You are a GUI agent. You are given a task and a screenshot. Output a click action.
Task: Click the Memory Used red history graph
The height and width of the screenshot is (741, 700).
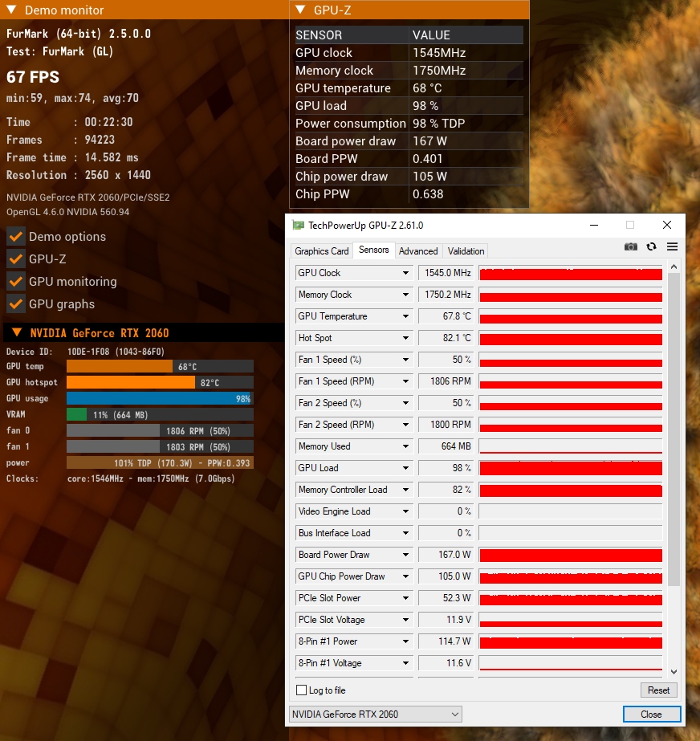571,446
